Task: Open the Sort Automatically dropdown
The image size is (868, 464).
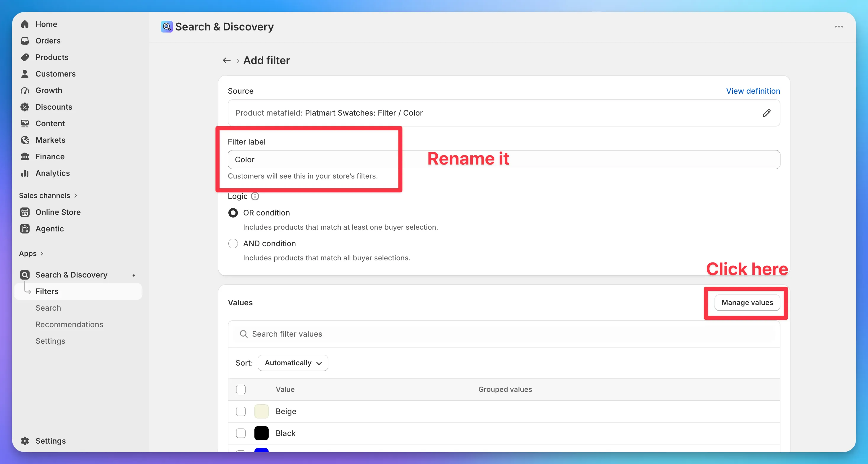Action: 293,363
